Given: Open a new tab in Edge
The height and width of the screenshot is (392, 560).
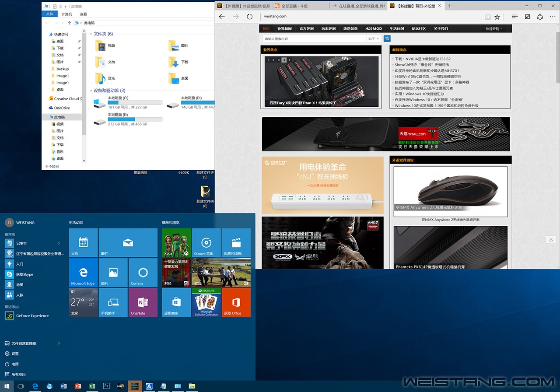Looking at the screenshot, I should pos(450,6).
